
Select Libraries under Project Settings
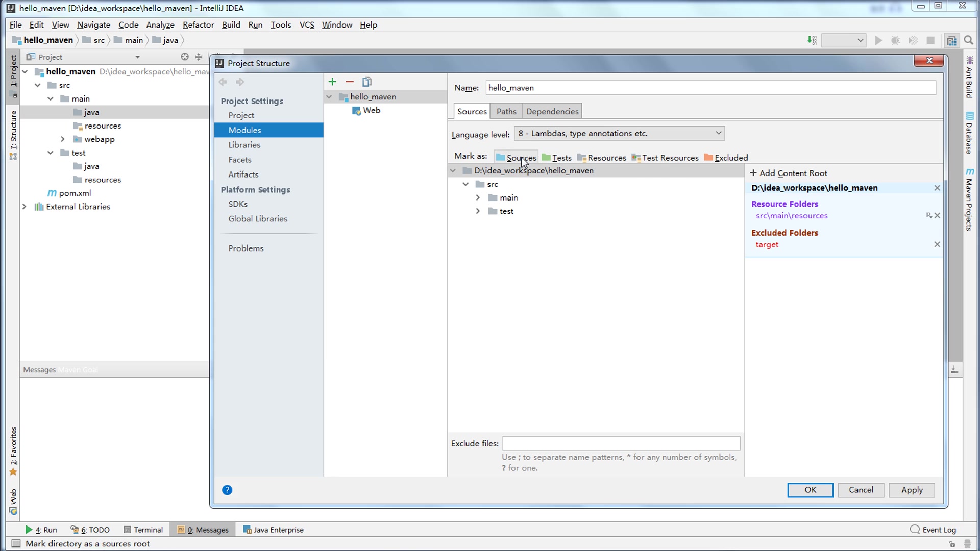pos(244,145)
